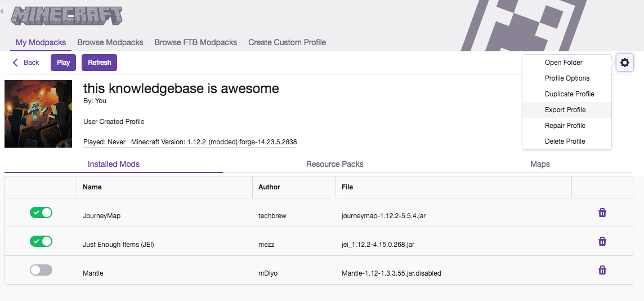The image size is (644, 301).
Task: Enable the Mantle mod toggle
Action: click(x=41, y=270)
